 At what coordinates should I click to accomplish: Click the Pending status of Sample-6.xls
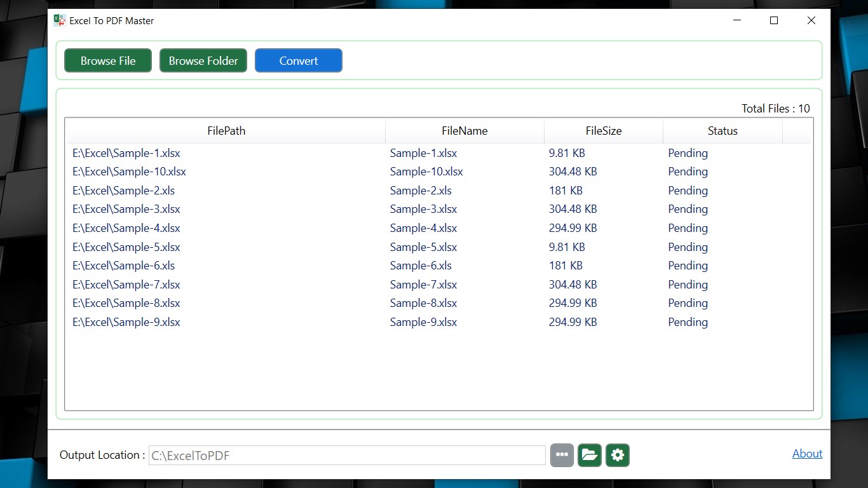coord(688,266)
